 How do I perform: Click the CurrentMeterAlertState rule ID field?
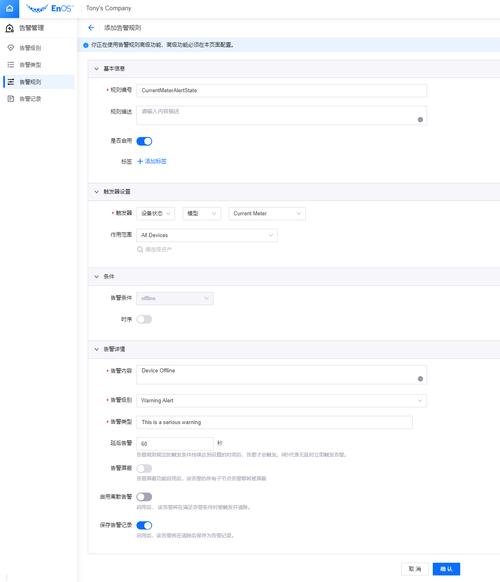[281, 91]
